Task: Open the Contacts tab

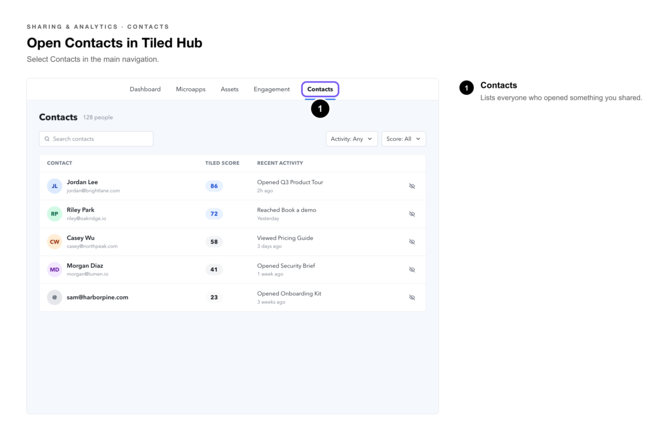Action: click(320, 89)
